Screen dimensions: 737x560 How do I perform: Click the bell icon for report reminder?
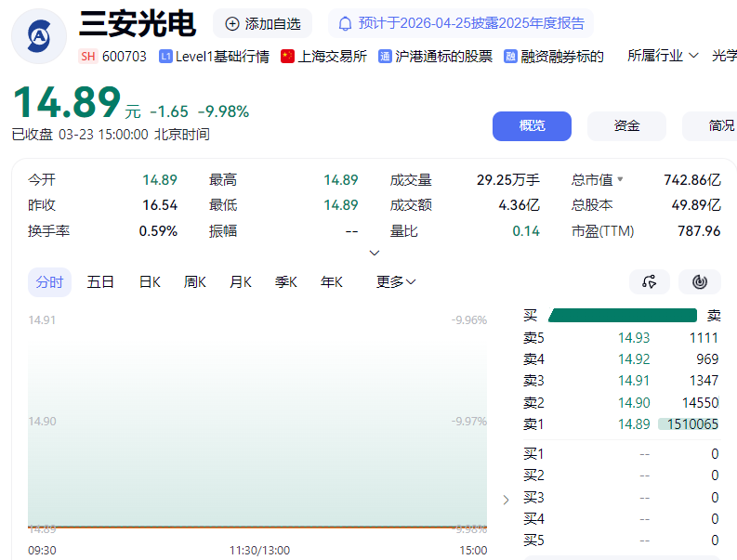345,23
